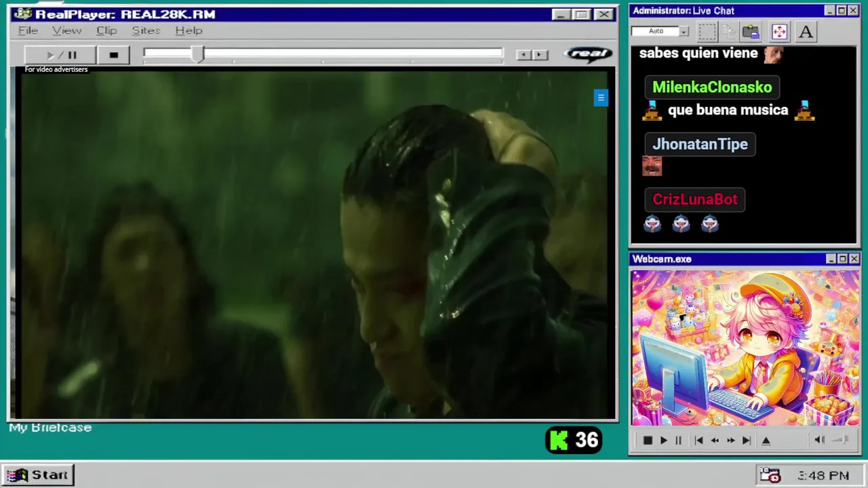868x488 pixels.
Task: Click the blue menu icon on video
Action: (x=601, y=98)
